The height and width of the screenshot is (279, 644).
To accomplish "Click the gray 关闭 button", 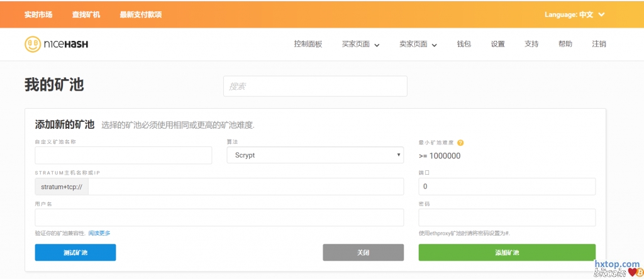I will coord(363,253).
